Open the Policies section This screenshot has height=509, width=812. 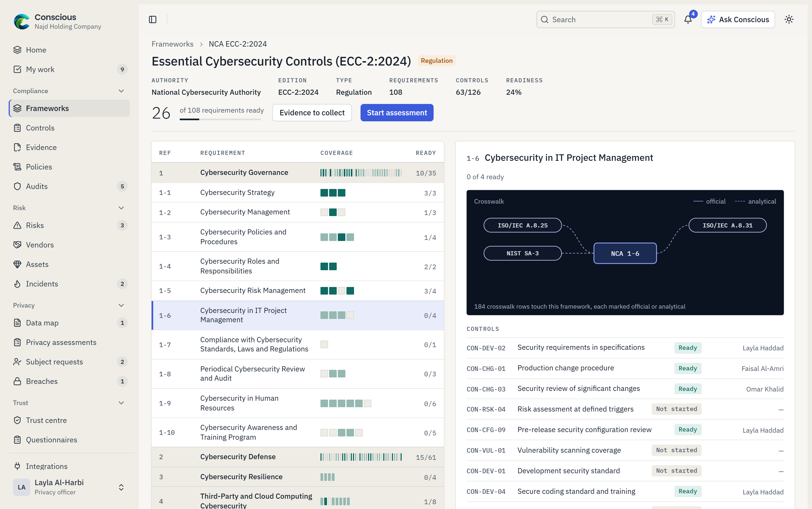[x=69, y=167]
